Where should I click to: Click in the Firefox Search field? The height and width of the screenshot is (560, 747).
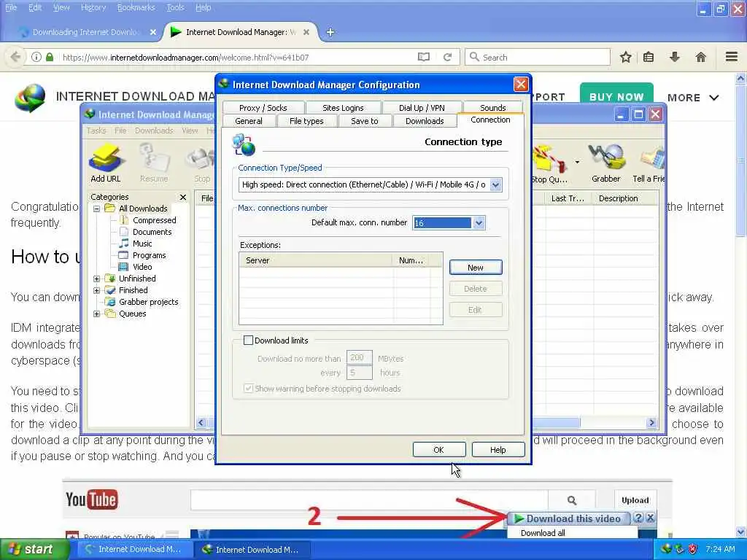[538, 57]
